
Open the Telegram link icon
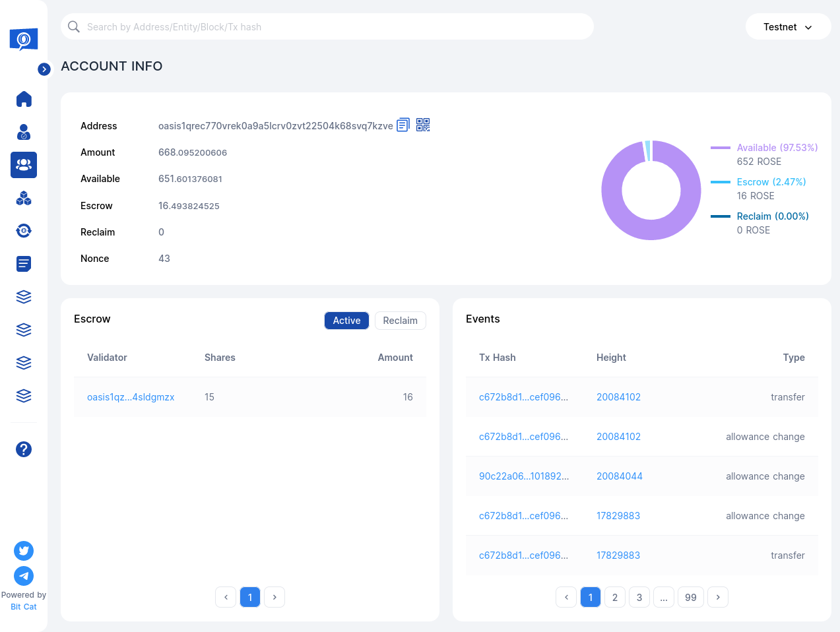24,576
